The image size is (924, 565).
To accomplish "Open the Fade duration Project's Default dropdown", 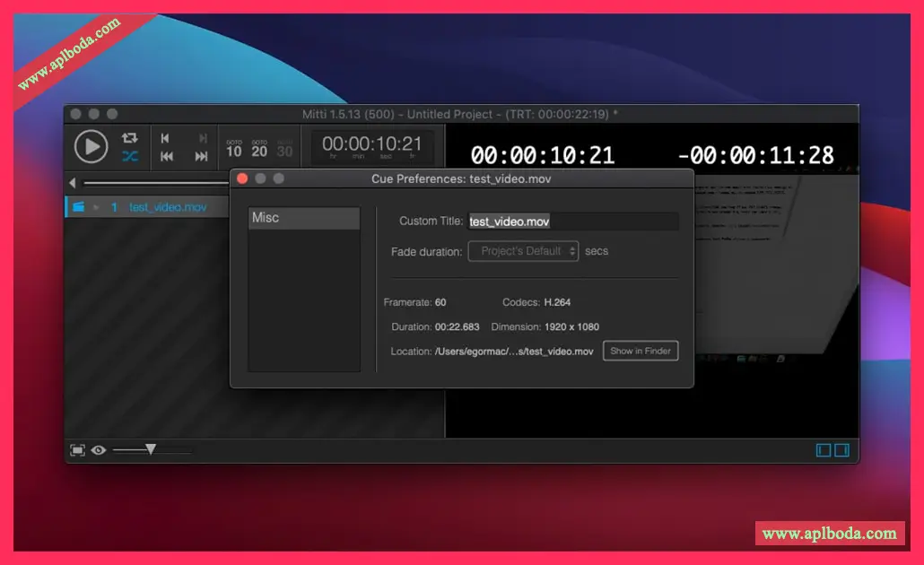I will click(x=523, y=251).
